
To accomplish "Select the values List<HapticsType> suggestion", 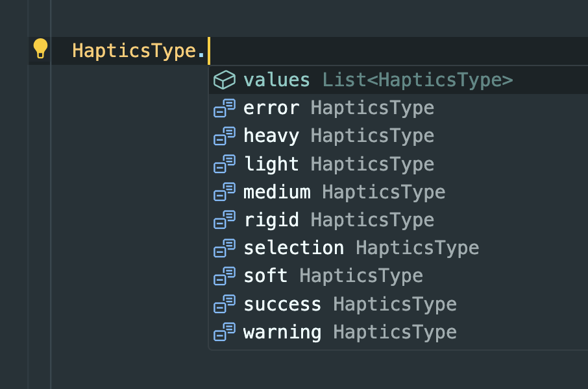I will [398, 80].
